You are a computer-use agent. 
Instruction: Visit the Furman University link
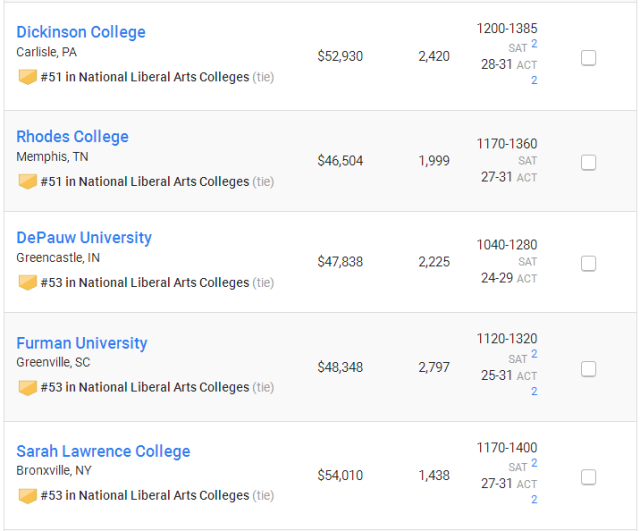pyautogui.click(x=82, y=343)
